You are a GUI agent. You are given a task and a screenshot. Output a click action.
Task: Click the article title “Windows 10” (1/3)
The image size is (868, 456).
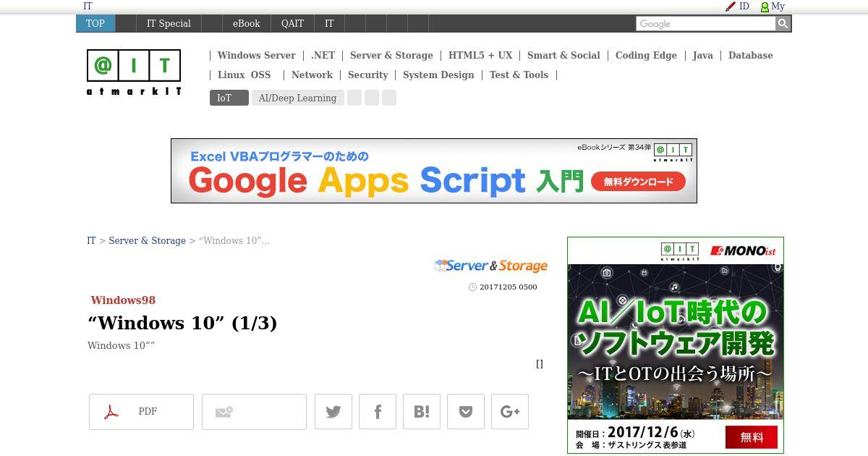pyautogui.click(x=182, y=322)
